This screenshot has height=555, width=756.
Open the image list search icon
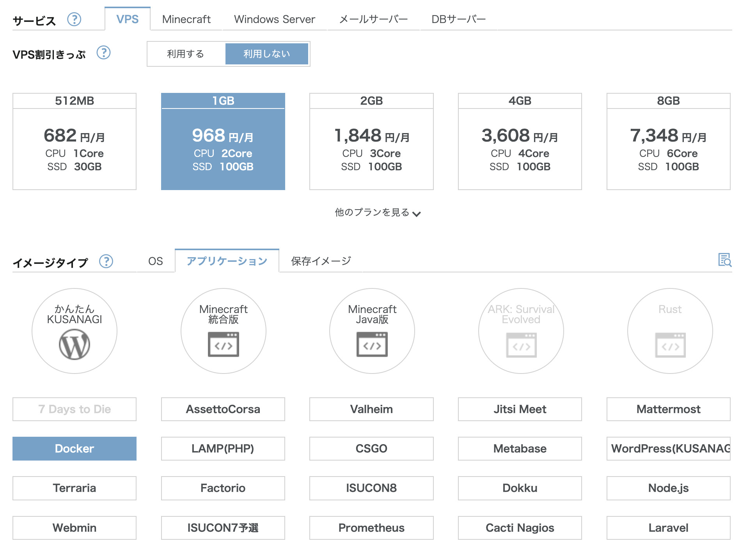725,261
